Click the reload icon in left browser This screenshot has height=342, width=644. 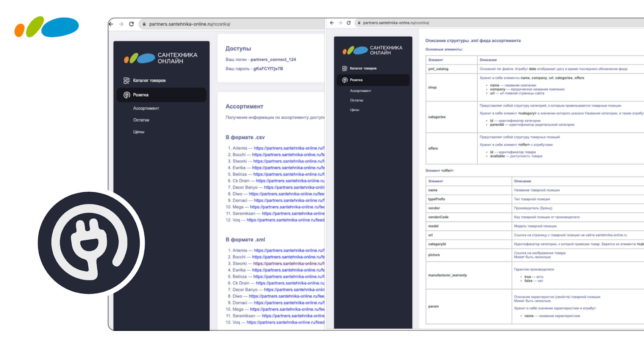131,24
